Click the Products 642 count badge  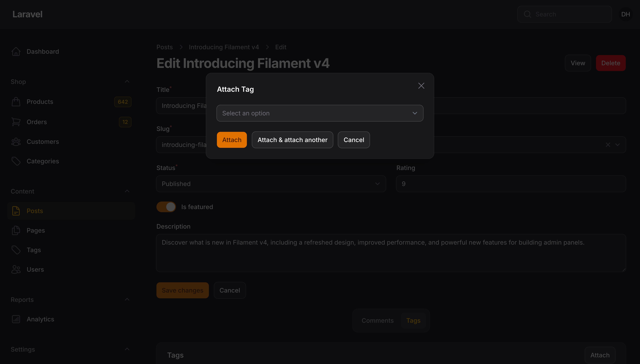123,102
